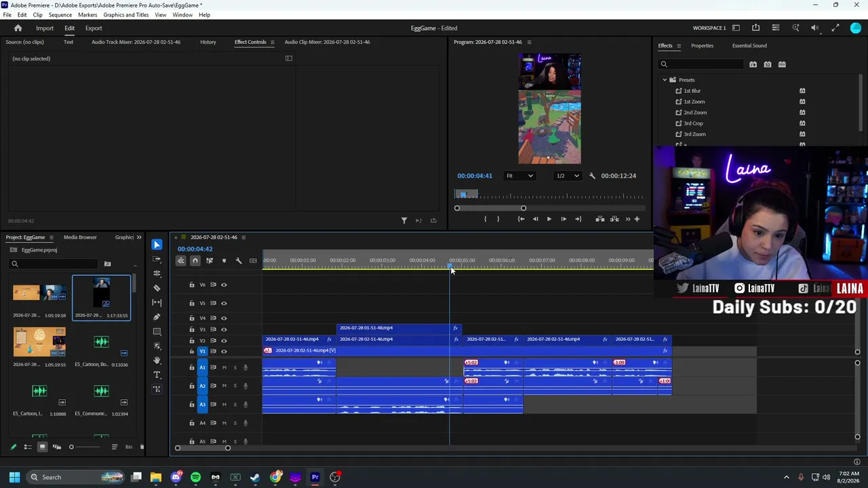Viewport: 868px width, 488px height.
Task: Switch Project panel to list view
Action: coord(28,447)
